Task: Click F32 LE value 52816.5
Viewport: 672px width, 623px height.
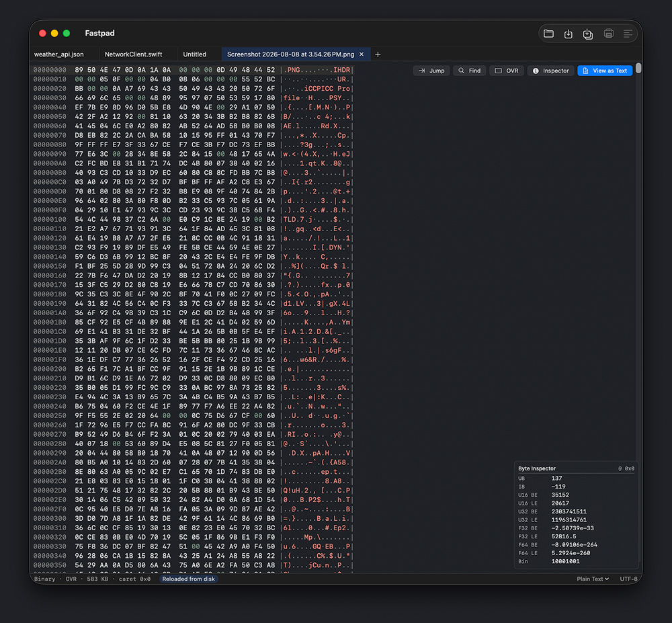Action: pyautogui.click(x=564, y=536)
